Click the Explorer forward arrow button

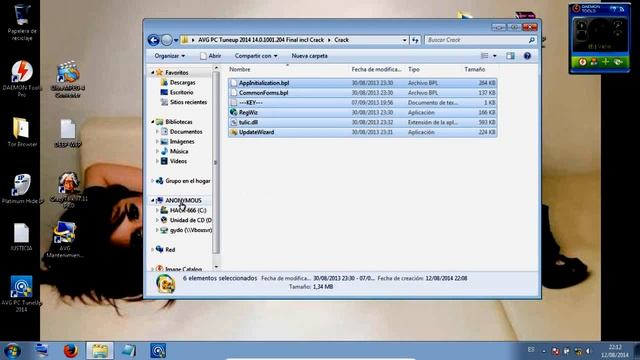coord(167,40)
